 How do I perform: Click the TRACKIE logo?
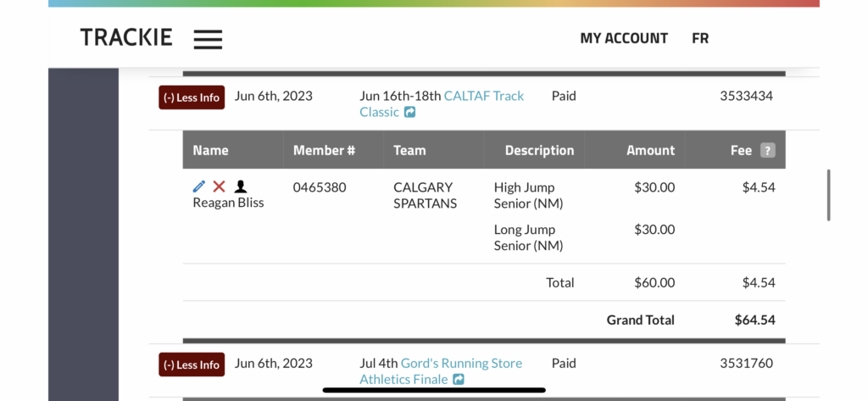pyautogui.click(x=126, y=38)
